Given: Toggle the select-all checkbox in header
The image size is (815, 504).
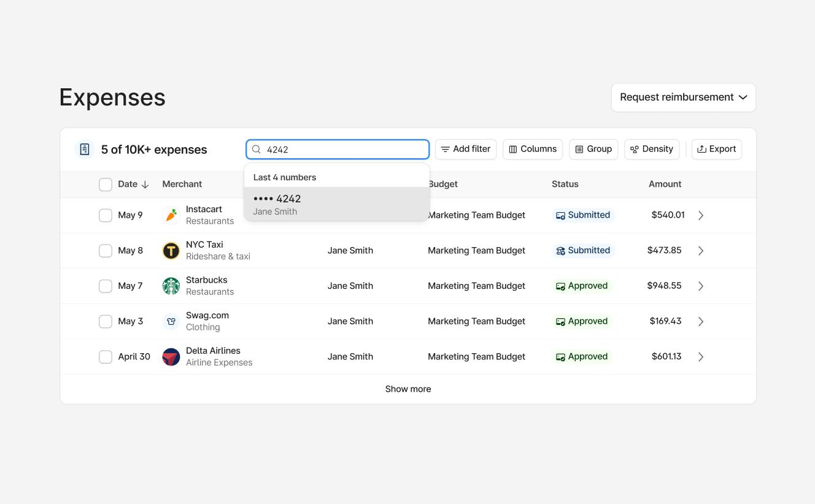Looking at the screenshot, I should point(106,185).
